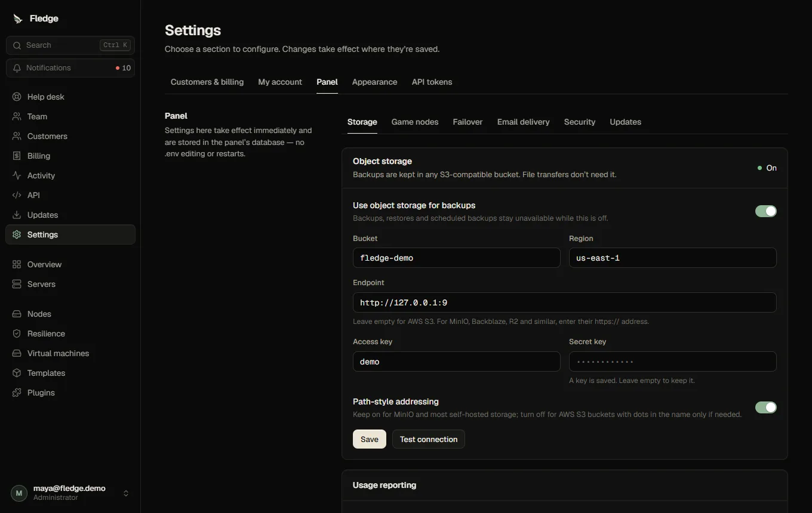
Task: Click the Access key input field
Action: [457, 361]
